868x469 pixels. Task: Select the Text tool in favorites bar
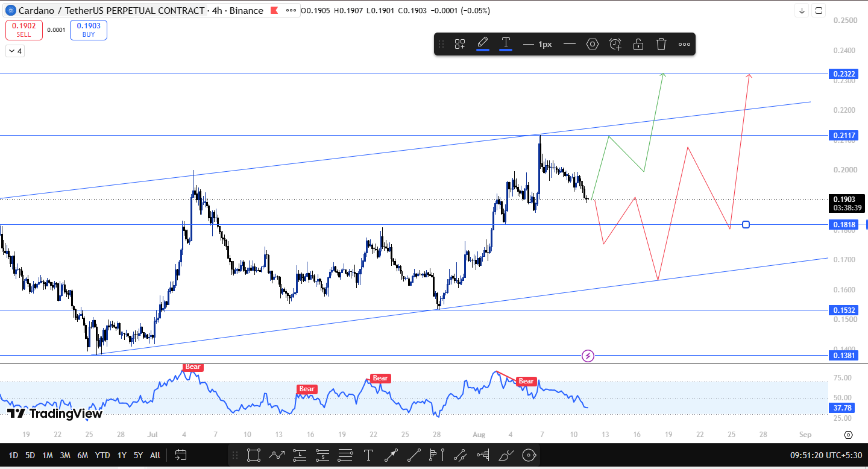(368, 455)
